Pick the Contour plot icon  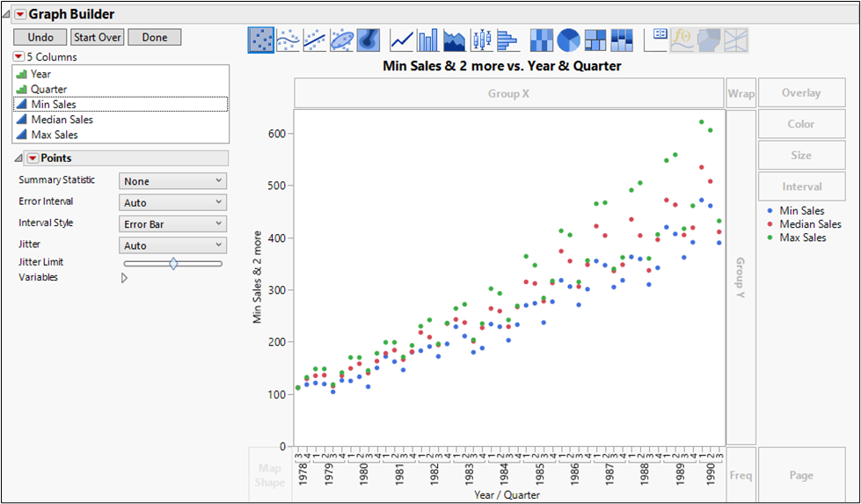point(368,40)
